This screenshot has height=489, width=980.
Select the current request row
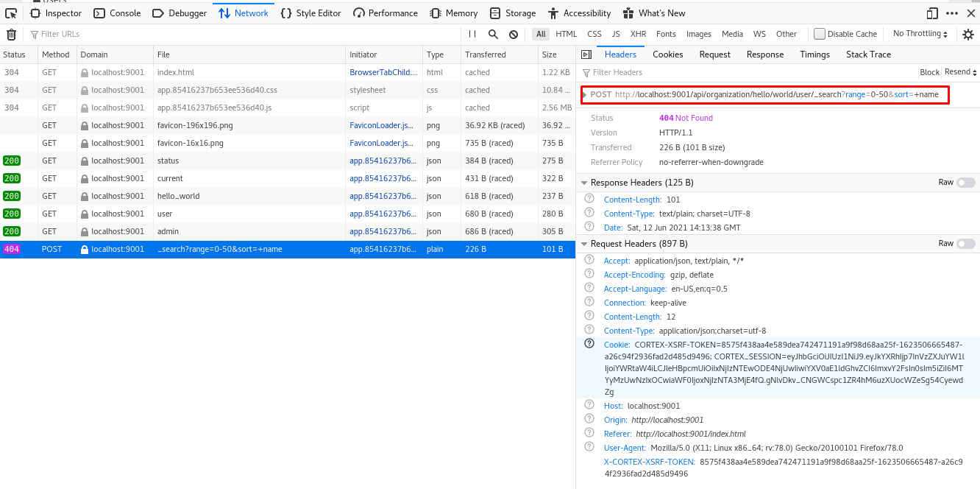pos(288,178)
